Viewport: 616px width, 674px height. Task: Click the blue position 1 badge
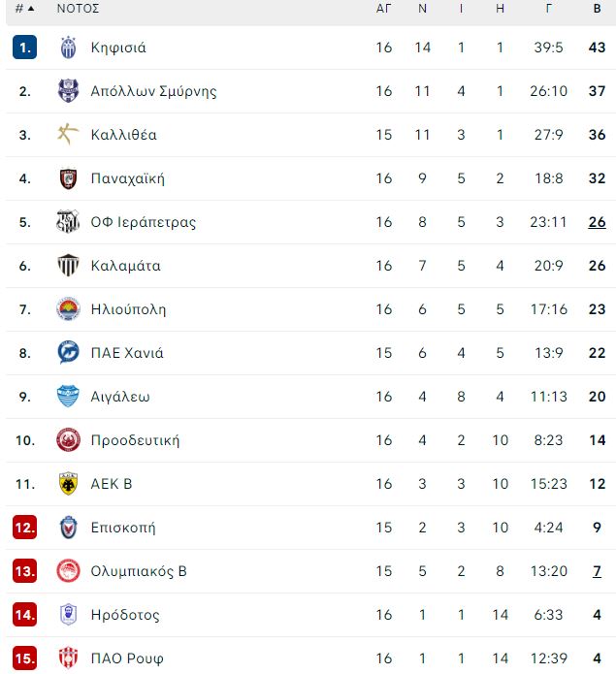[x=24, y=48]
